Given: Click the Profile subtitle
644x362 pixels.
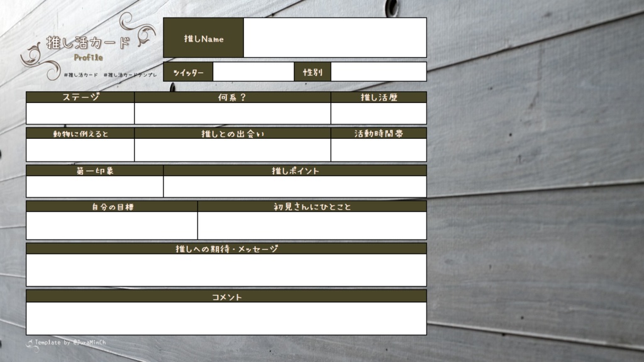Looking at the screenshot, I should click(88, 57).
